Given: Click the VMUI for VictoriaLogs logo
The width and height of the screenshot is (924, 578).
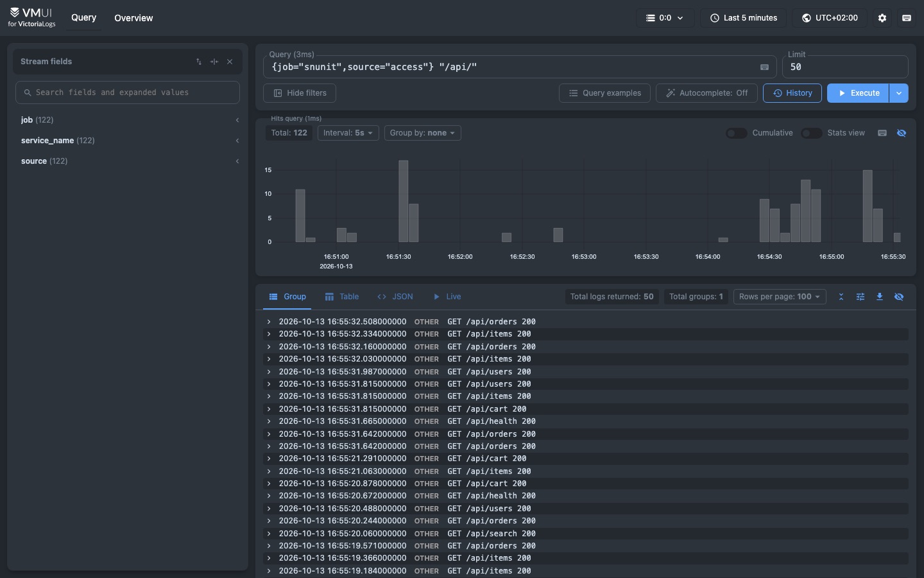Looking at the screenshot, I should (31, 17).
